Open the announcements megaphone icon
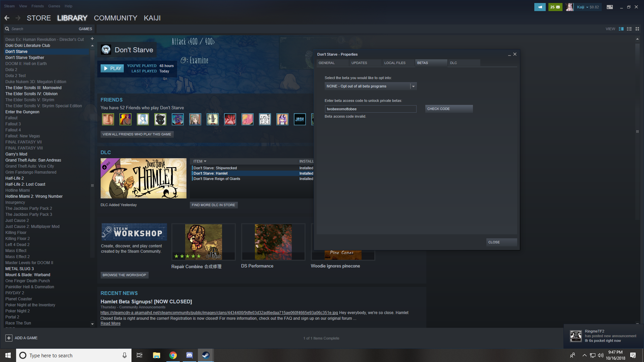Screen dimensions: 644x362 tap(540, 7)
